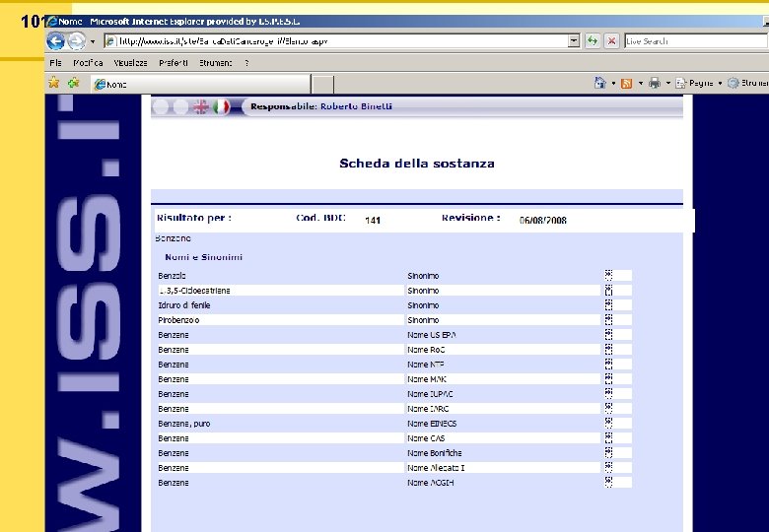The width and height of the screenshot is (769, 532).
Task: Click the Home page icon
Action: (599, 83)
